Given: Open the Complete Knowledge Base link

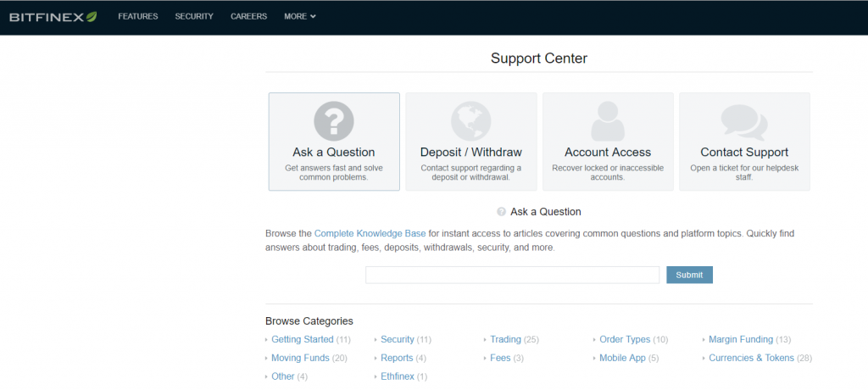Looking at the screenshot, I should (370, 234).
